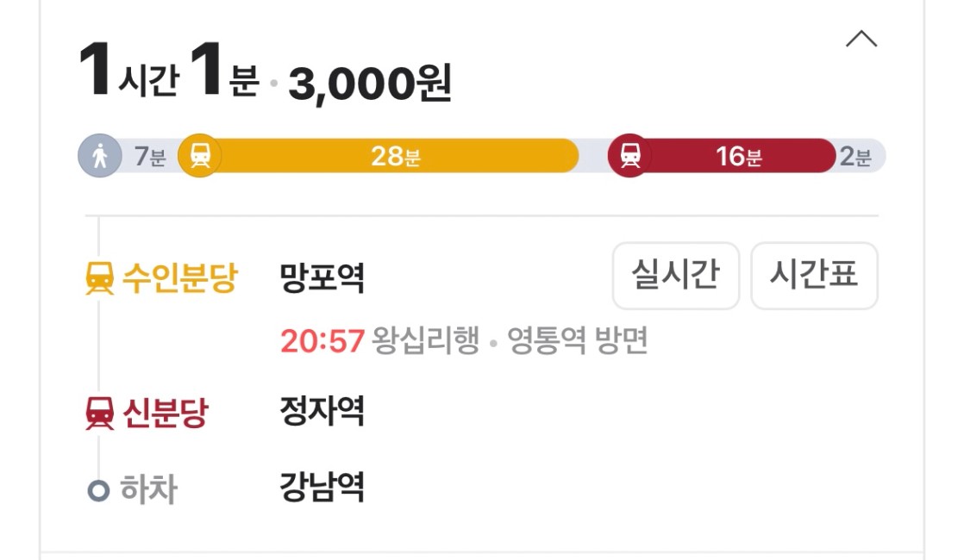Tap the 수인분당 line label
Viewport: 964px width, 560px height.
tap(180, 277)
